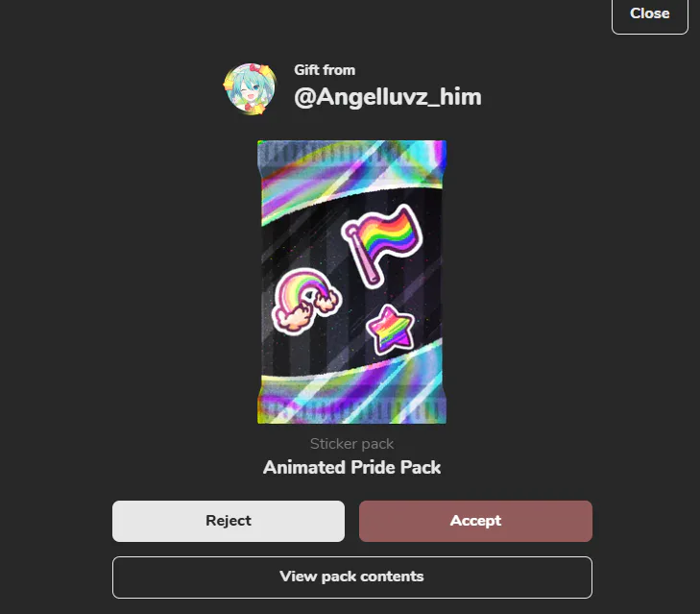Click the rainbow pride flag sticker
Viewport: 700px width, 614px height.
pos(382,245)
